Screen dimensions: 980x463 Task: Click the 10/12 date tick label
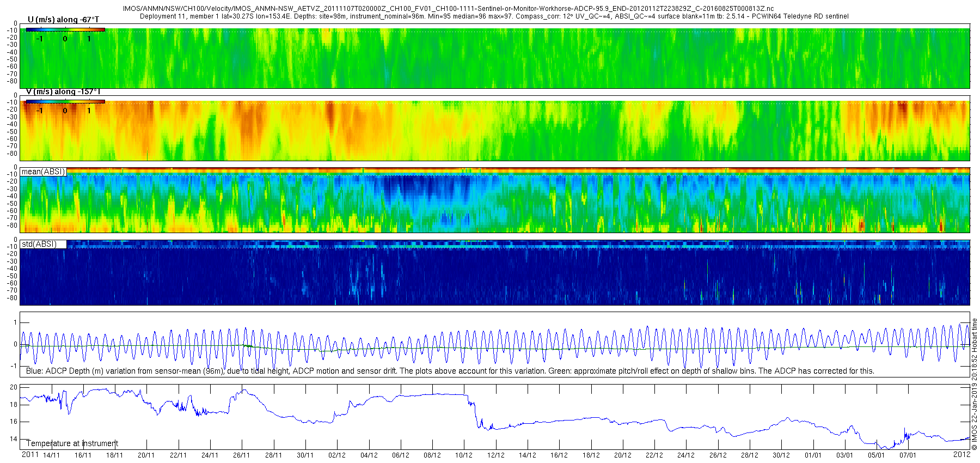464,455
